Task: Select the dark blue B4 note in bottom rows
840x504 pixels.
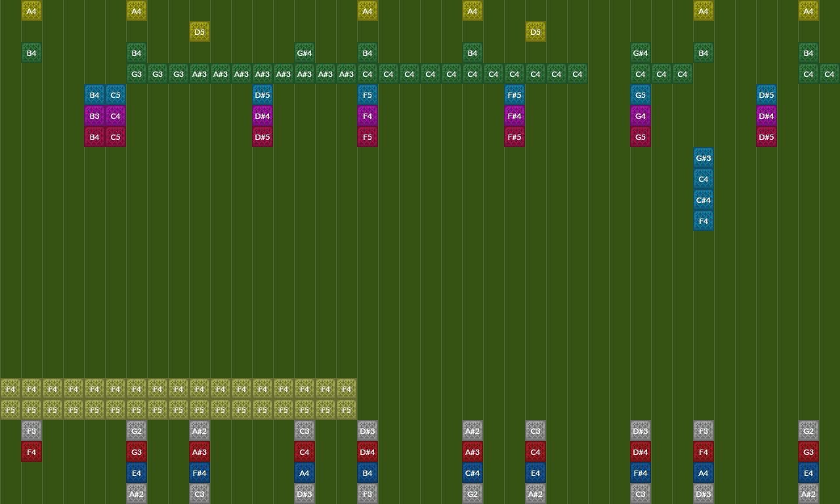Action: 367,472
